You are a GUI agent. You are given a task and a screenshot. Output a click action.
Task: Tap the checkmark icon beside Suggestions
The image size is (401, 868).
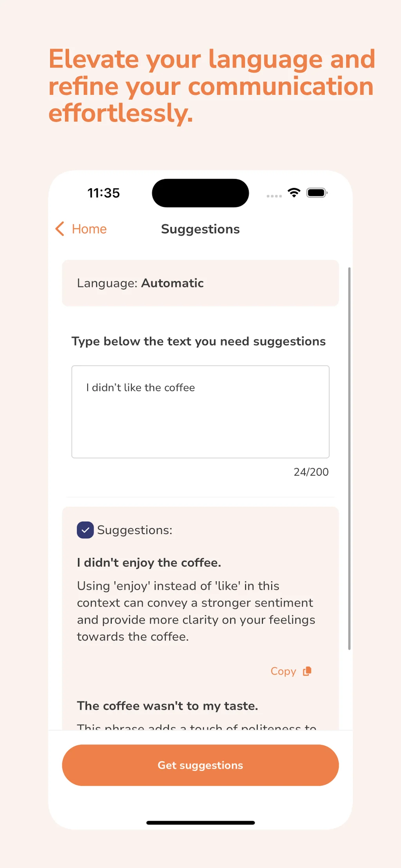85,530
